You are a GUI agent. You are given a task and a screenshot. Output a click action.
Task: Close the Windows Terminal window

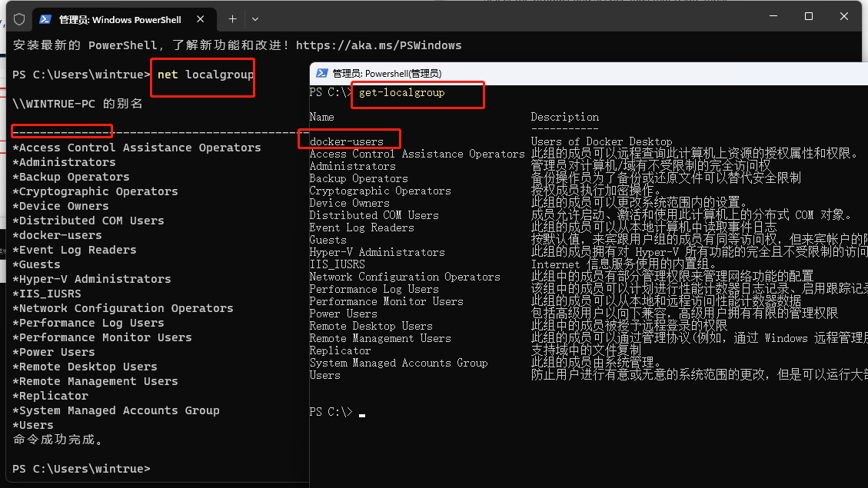coord(843,17)
